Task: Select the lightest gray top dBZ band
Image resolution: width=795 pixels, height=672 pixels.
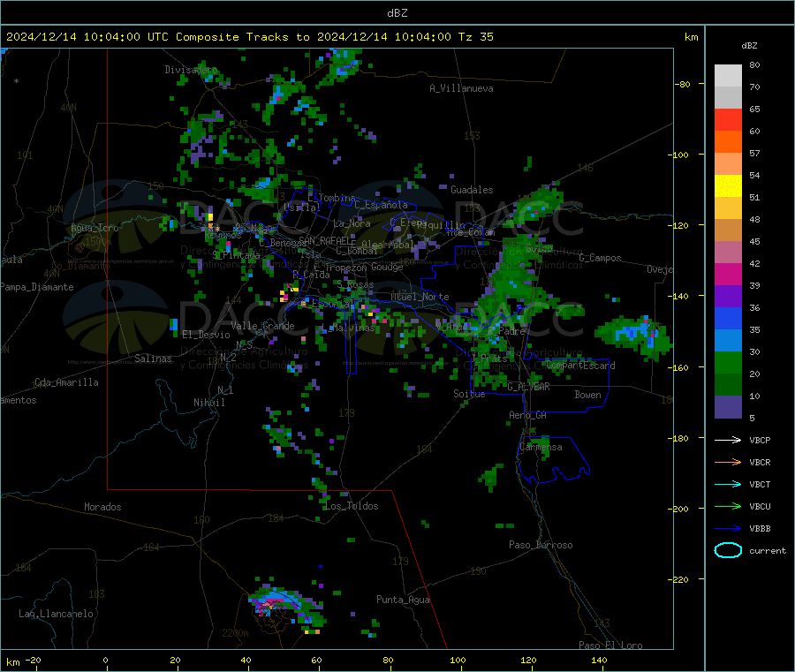Action: pyautogui.click(x=728, y=76)
